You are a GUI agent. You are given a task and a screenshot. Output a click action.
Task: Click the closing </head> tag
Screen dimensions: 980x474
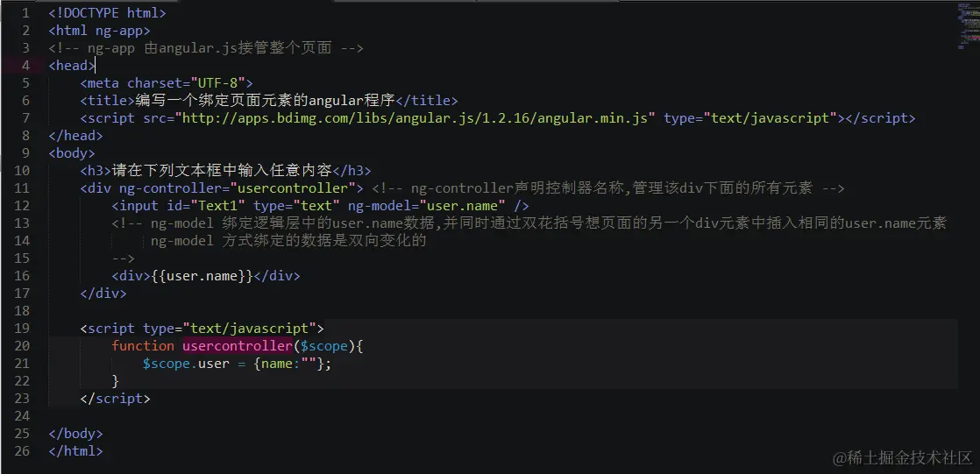coord(75,136)
